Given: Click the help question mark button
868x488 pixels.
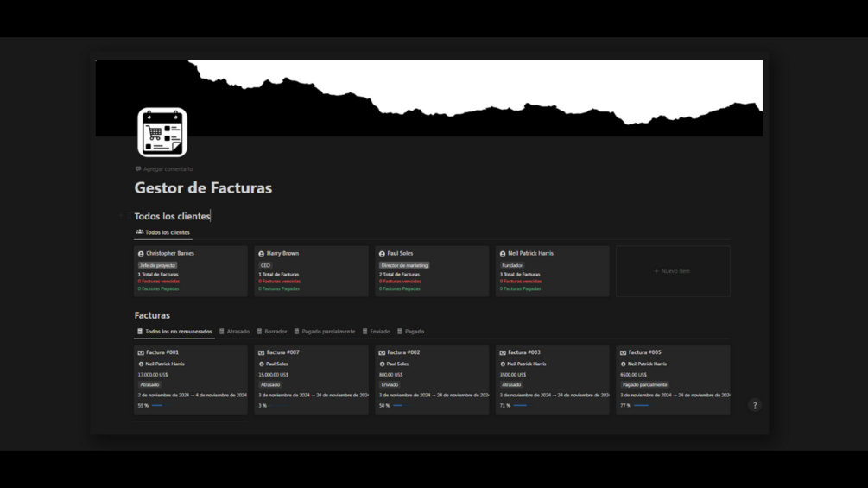Looking at the screenshot, I should (x=755, y=406).
